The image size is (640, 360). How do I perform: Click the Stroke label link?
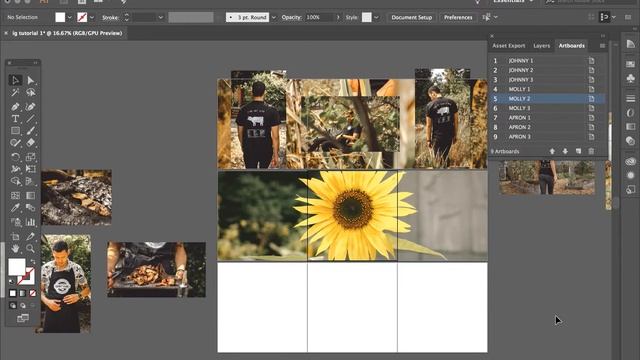coord(110,18)
